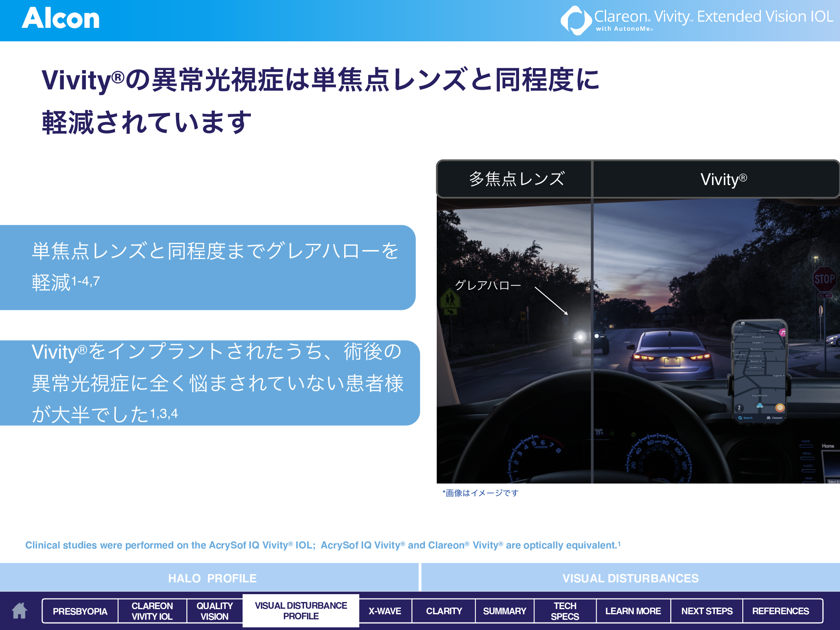The height and width of the screenshot is (630, 840).
Task: Select the VISUAL DISTURBANCE PROFILE tab
Action: click(300, 611)
